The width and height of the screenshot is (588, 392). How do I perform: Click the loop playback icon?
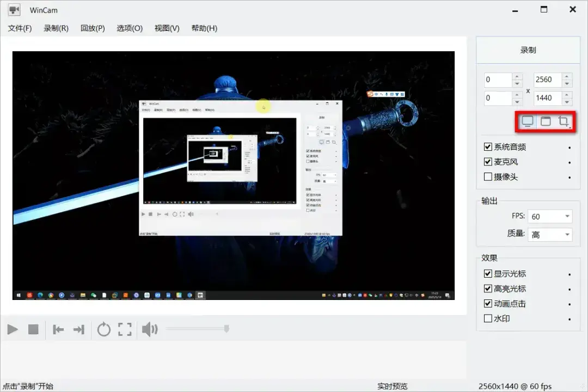click(x=103, y=329)
